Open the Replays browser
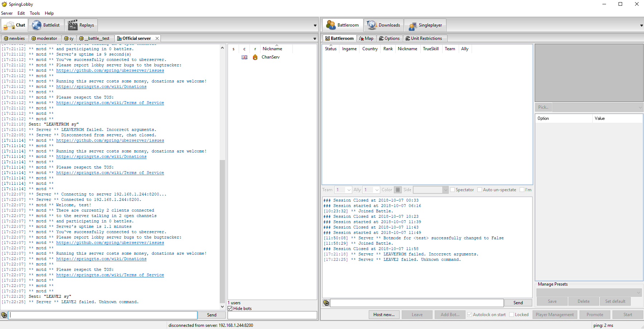The height and width of the screenshot is (329, 644). (81, 25)
